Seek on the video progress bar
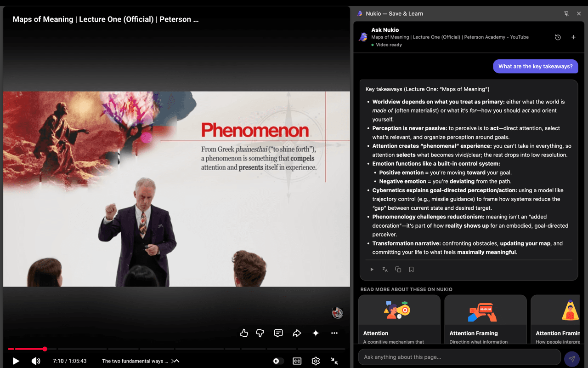This screenshot has width=588, height=368. pos(176,349)
